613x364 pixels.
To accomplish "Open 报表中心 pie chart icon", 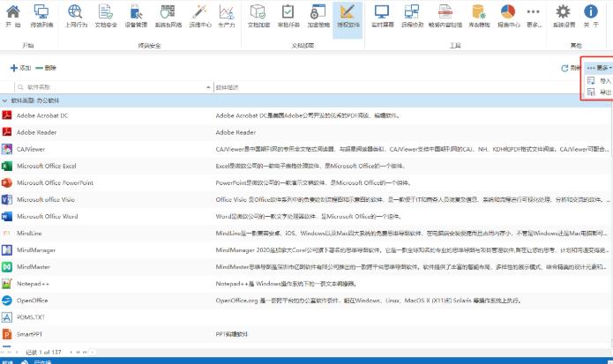I will coord(509,16).
